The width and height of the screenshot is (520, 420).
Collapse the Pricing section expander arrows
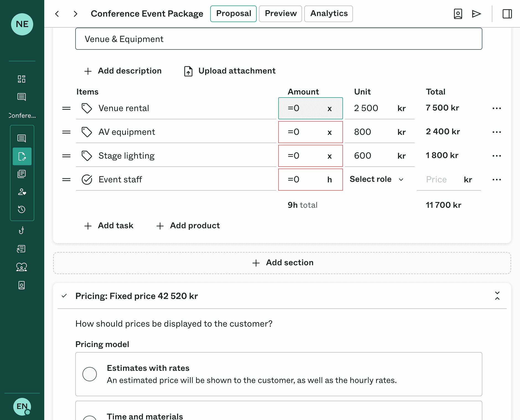(x=497, y=296)
